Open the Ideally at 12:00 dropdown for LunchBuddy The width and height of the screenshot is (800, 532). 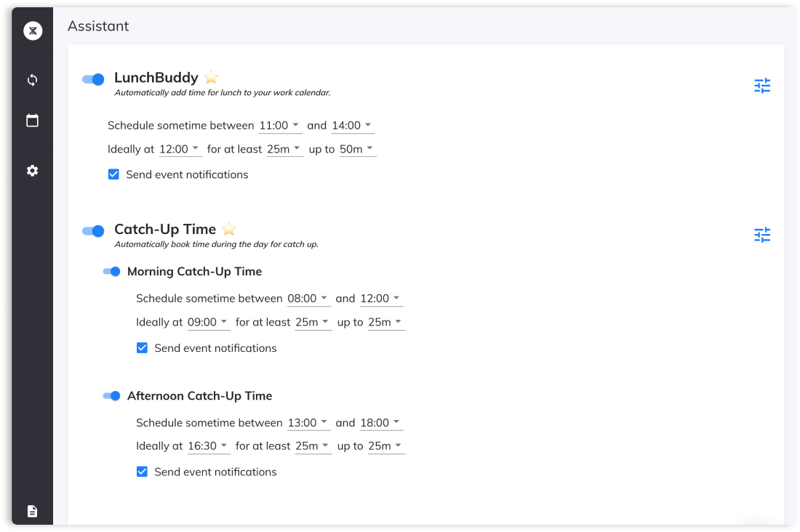point(180,149)
